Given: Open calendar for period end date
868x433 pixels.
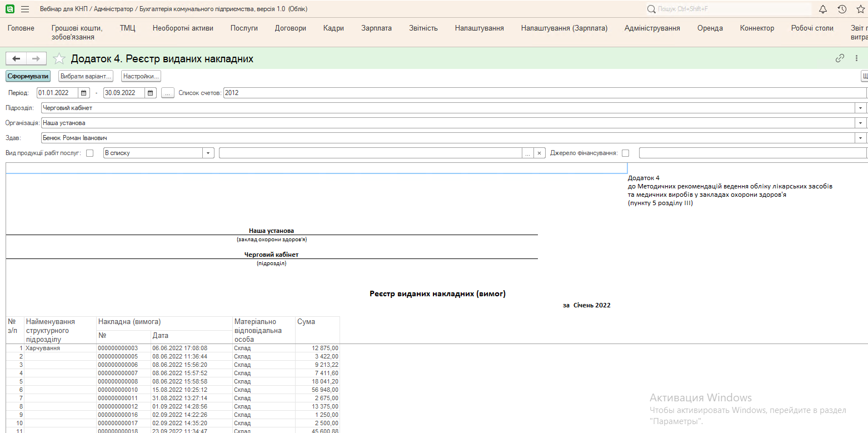Looking at the screenshot, I should pos(151,93).
